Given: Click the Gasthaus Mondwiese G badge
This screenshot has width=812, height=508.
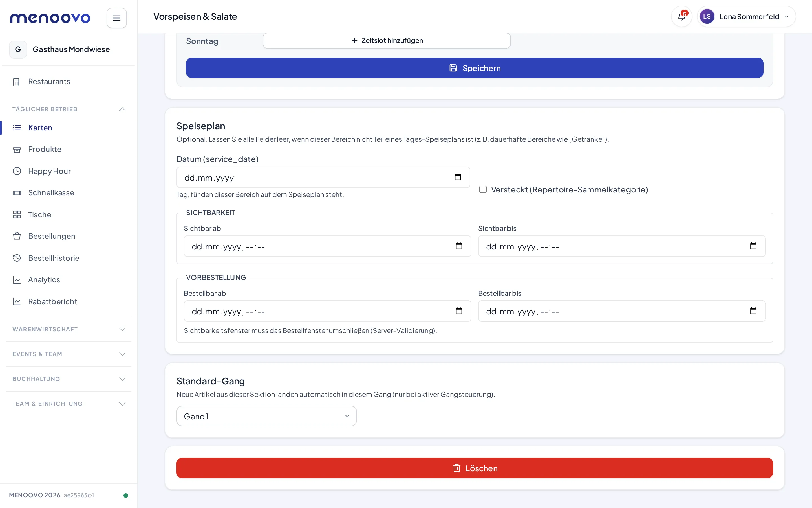Looking at the screenshot, I should pyautogui.click(x=18, y=49).
